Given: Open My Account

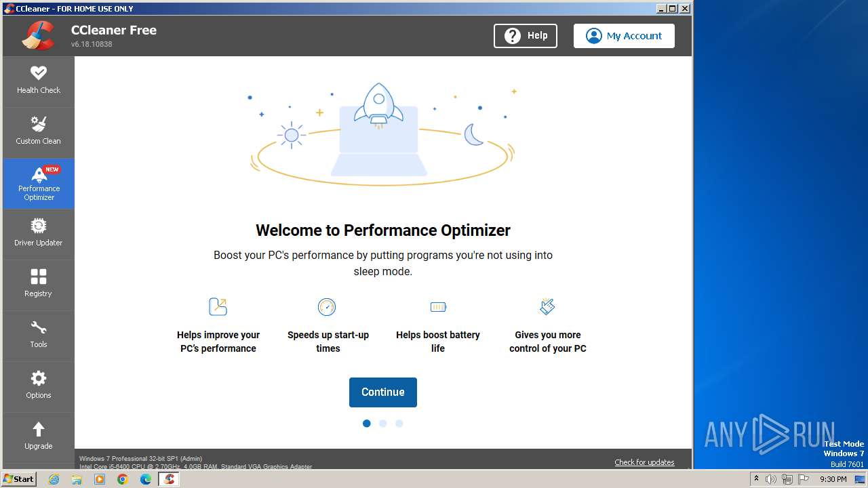Looking at the screenshot, I should 624,36.
